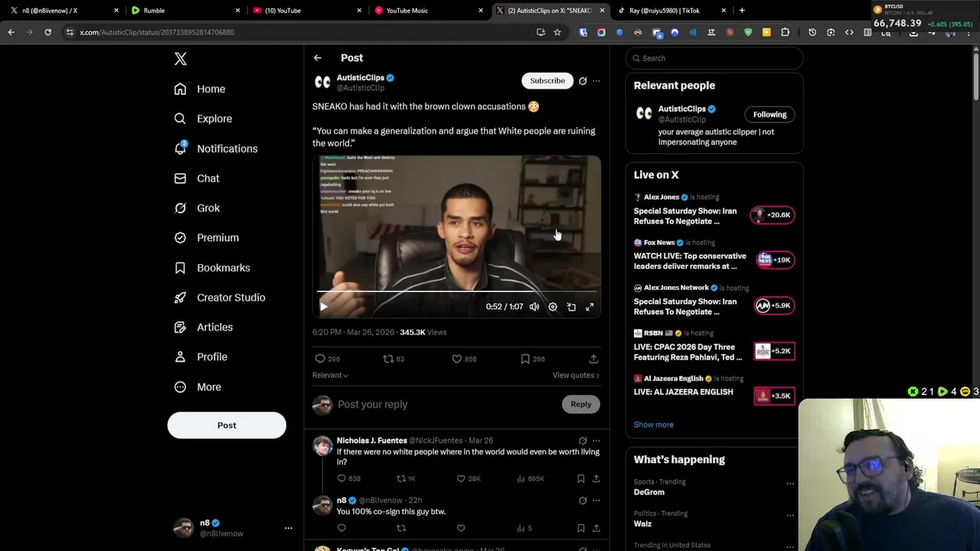Image resolution: width=980 pixels, height=551 pixels.
Task: Click the Post your reply field
Action: [x=448, y=404]
